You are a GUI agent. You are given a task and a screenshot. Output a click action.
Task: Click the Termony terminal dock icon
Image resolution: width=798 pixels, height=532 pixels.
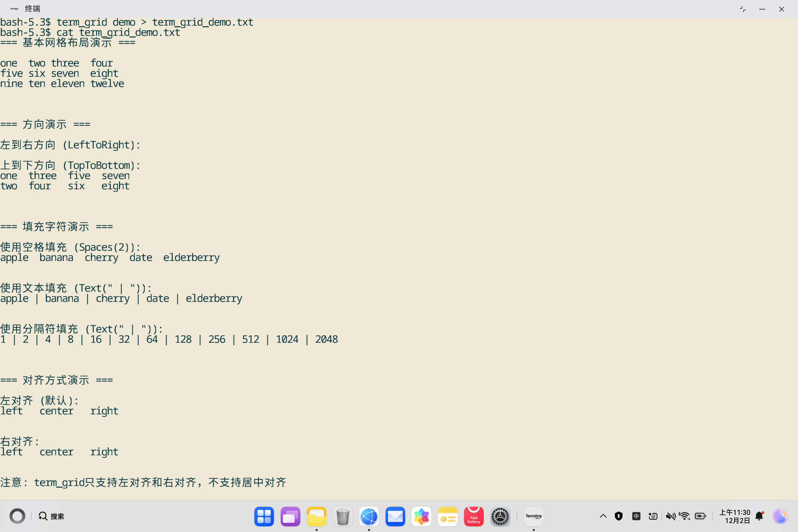pyautogui.click(x=533, y=516)
